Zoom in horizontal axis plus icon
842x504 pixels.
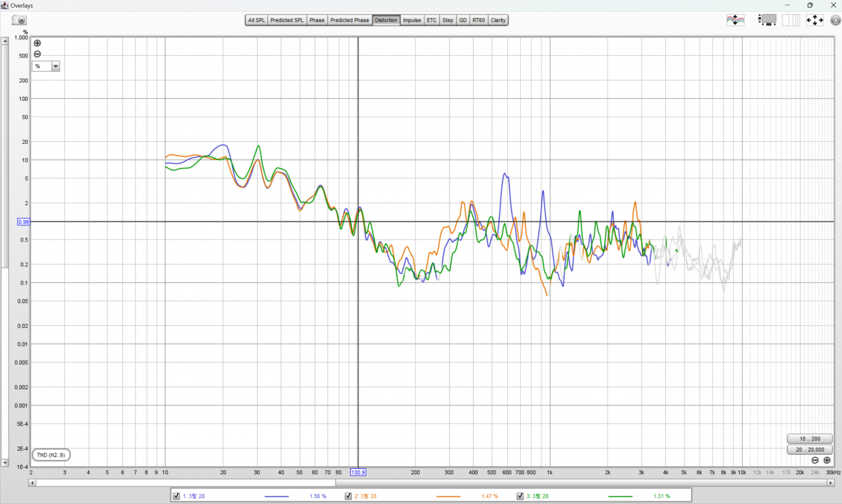click(827, 460)
